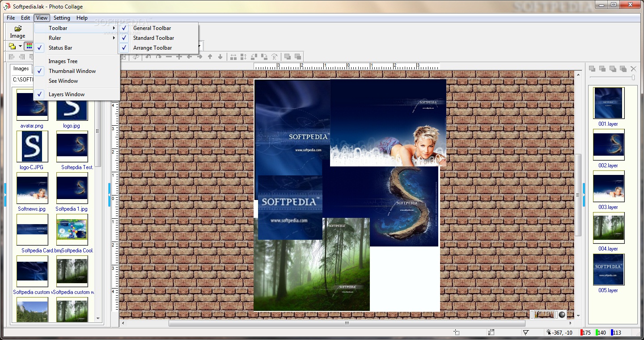The image size is (644, 340).
Task: Select the avatar.png thumbnail
Action: tap(32, 105)
